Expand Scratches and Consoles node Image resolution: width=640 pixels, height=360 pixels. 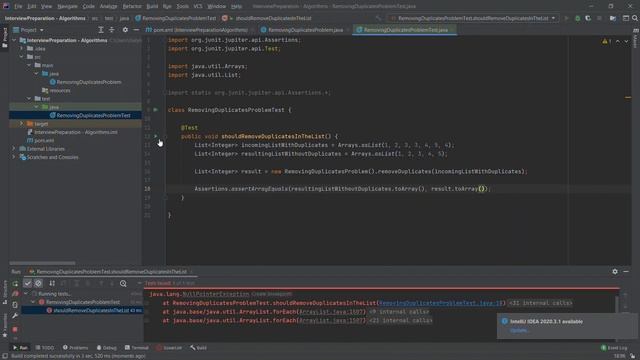14,157
